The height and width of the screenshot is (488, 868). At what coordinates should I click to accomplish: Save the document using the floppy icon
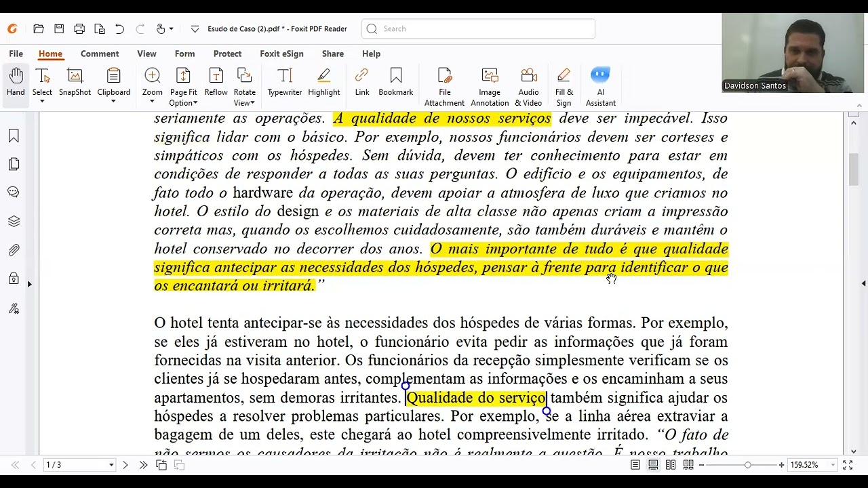pos(59,29)
